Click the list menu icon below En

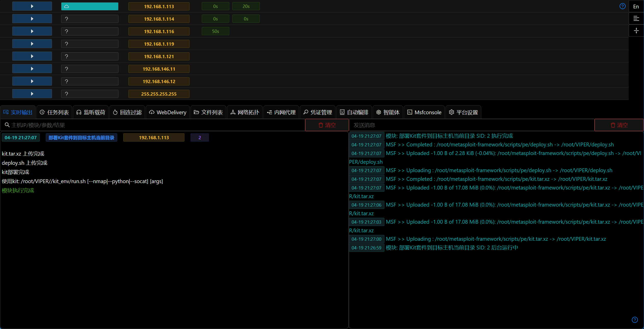coord(636,18)
